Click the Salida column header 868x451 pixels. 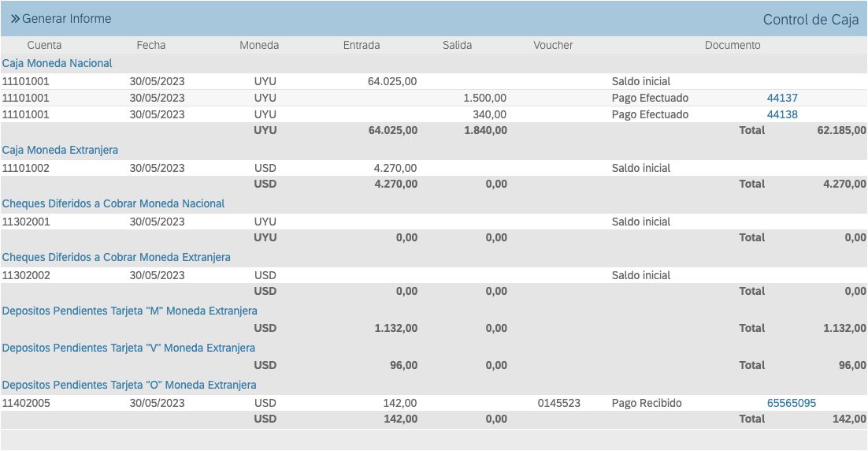(457, 45)
